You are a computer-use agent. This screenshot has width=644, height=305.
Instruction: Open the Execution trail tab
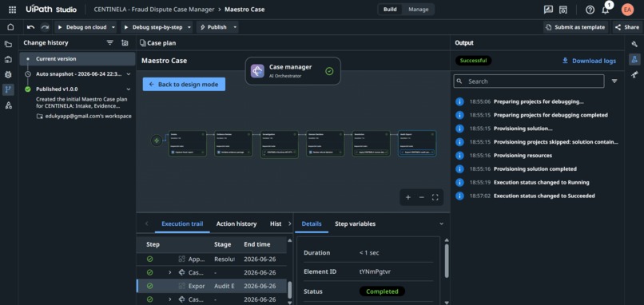coord(182,224)
